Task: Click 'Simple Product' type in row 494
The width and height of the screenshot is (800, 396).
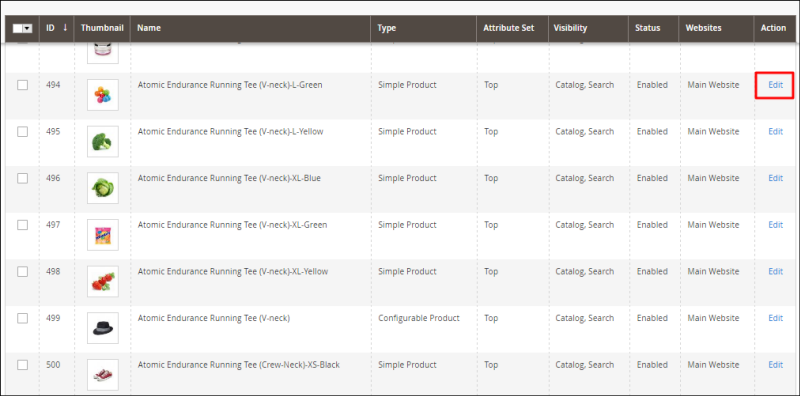Action: 407,85
